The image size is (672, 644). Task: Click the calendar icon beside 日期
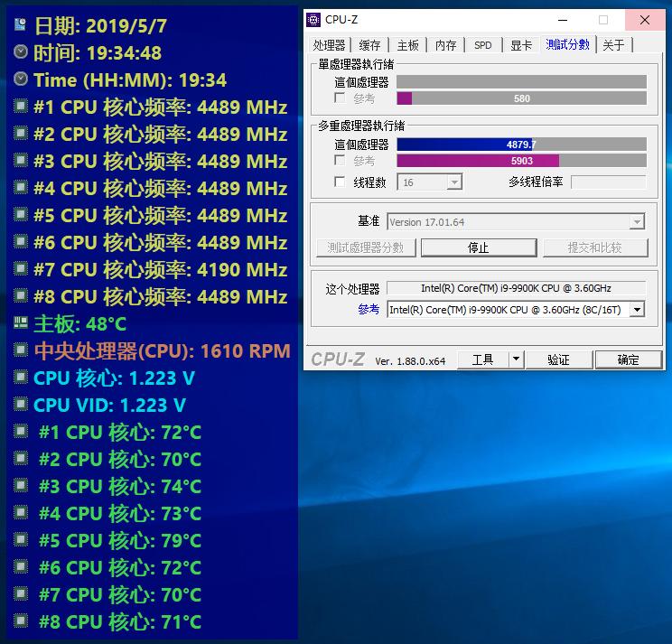[x=20, y=24]
